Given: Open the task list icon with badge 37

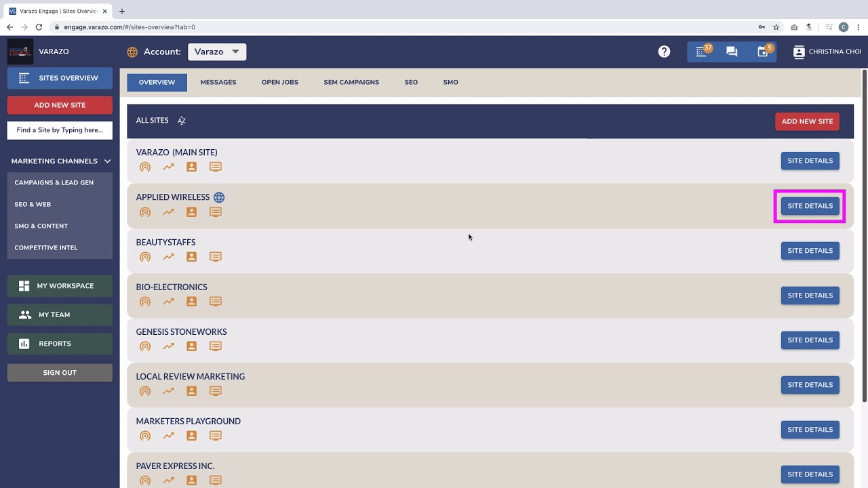Looking at the screenshot, I should click(702, 52).
